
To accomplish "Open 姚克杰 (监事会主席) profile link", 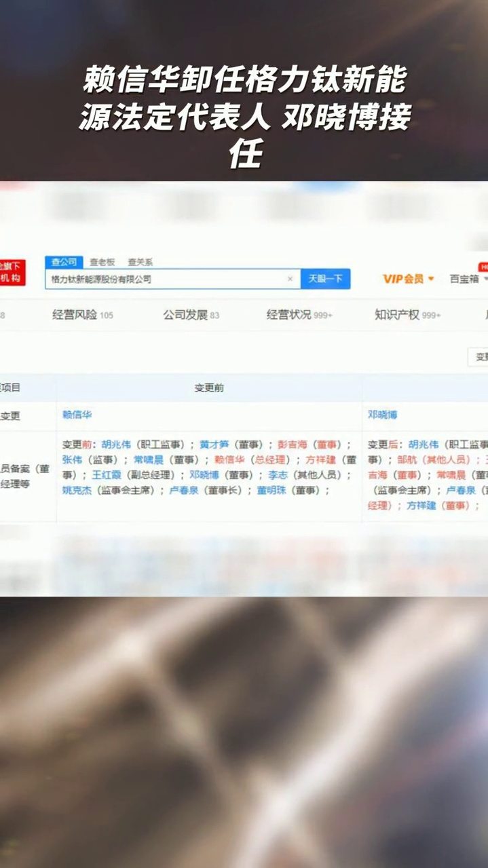I will [x=77, y=490].
